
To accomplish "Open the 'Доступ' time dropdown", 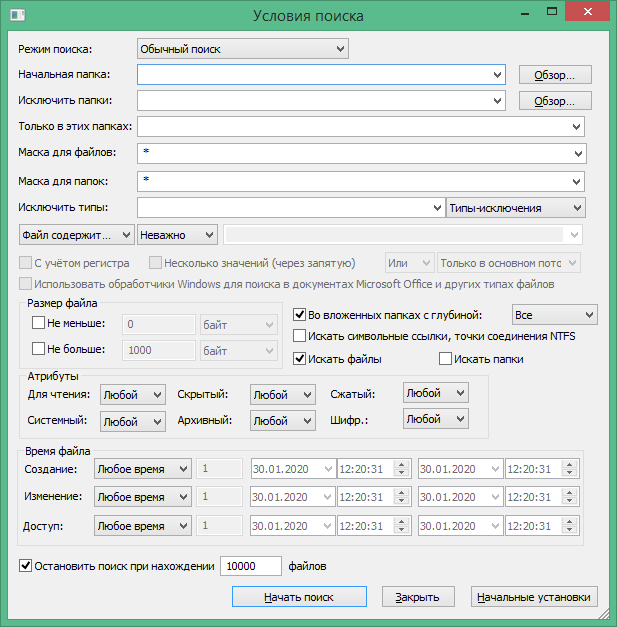I will (143, 525).
